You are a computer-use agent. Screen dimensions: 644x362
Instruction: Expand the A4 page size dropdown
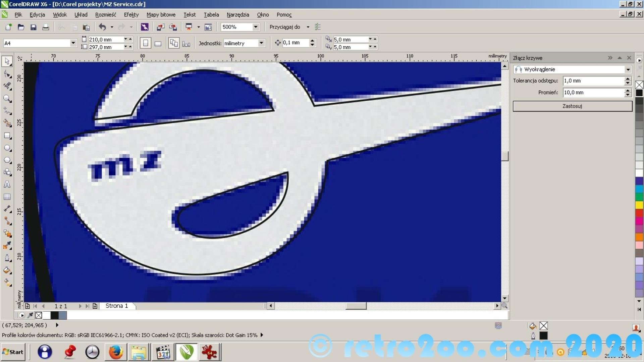coord(73,43)
